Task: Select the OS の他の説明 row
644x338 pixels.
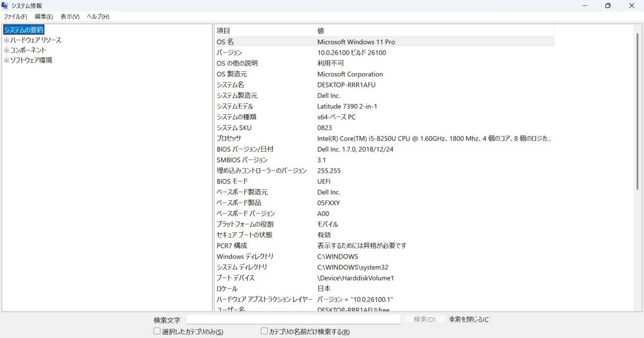Action: pos(384,63)
